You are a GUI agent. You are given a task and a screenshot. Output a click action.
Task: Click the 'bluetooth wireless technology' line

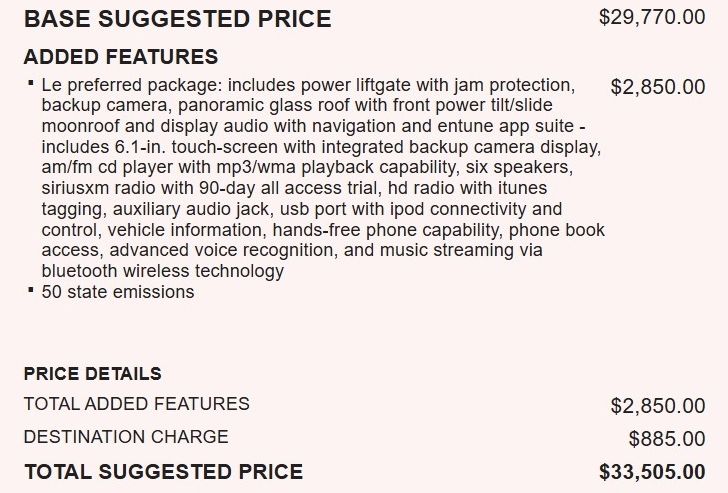pos(163,272)
